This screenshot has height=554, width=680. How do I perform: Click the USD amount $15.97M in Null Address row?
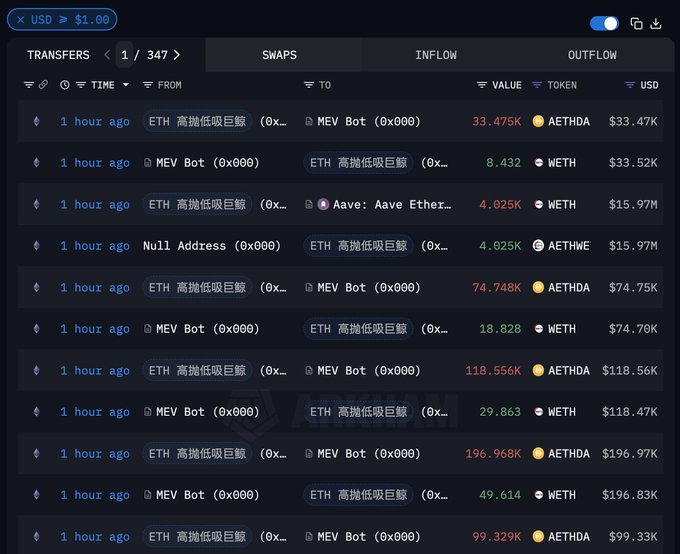click(633, 246)
